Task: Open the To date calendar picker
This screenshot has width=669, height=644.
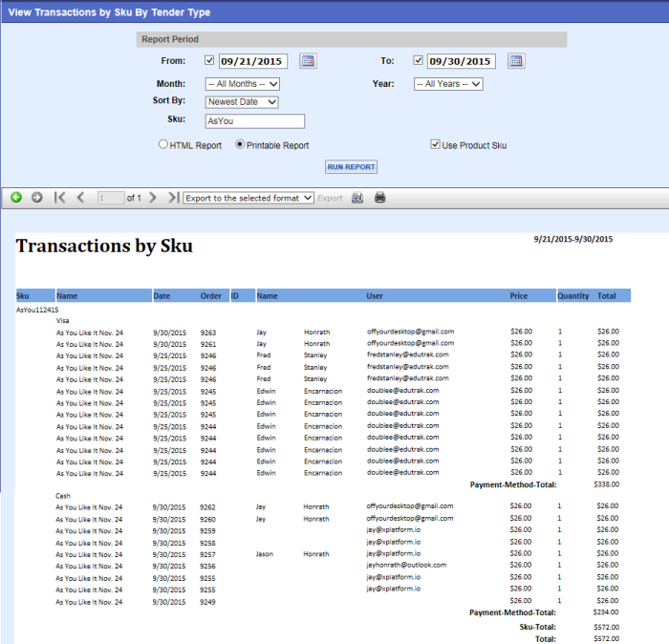Action: [x=516, y=61]
